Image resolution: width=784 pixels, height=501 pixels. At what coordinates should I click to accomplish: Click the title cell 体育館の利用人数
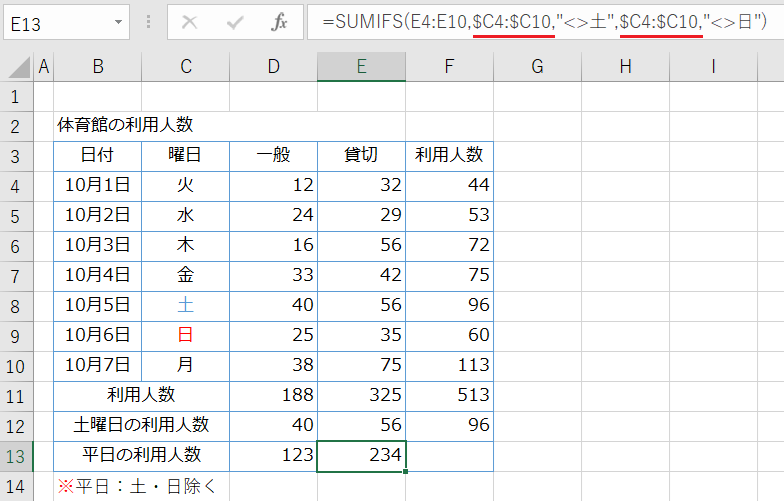(125, 125)
